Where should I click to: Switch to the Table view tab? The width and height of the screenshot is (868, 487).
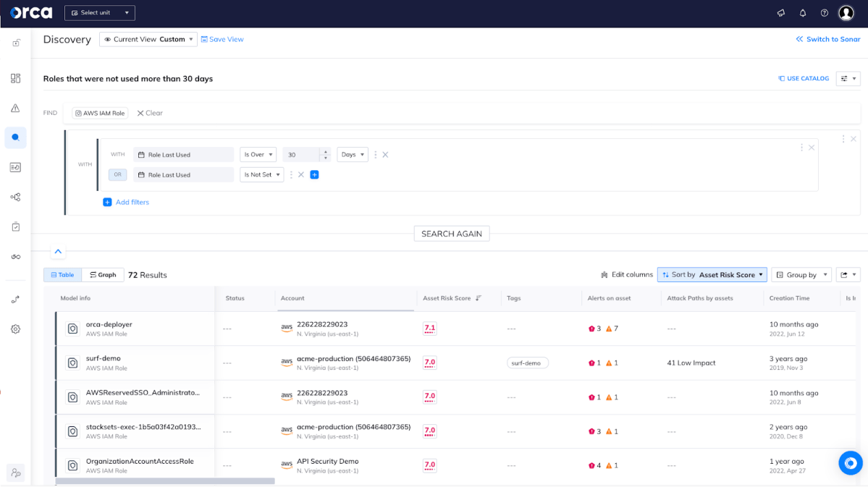pyautogui.click(x=62, y=275)
